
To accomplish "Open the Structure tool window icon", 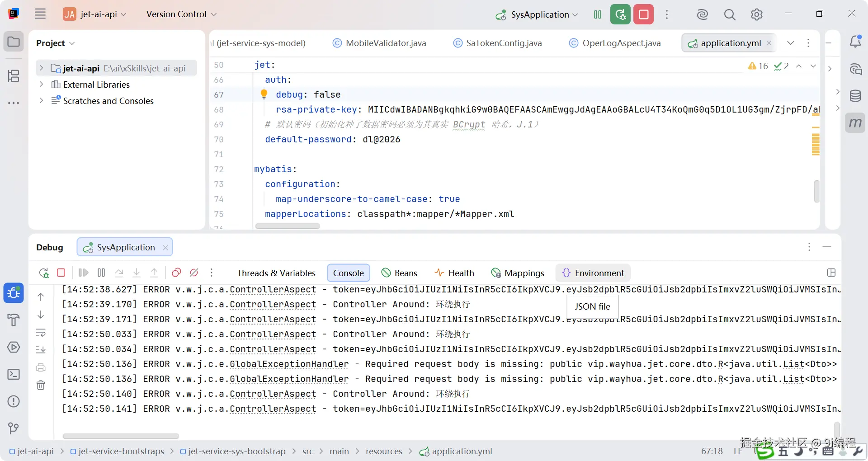I will coord(14,75).
